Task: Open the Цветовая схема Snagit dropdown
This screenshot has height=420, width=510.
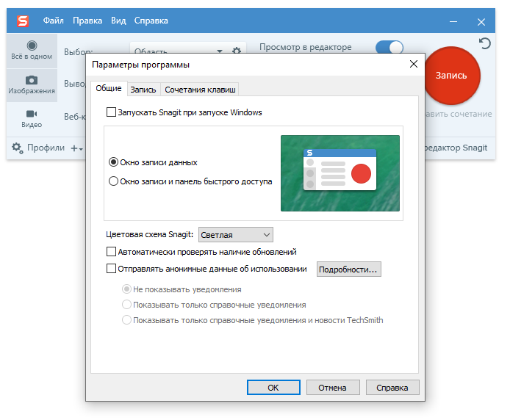Action: pos(235,235)
